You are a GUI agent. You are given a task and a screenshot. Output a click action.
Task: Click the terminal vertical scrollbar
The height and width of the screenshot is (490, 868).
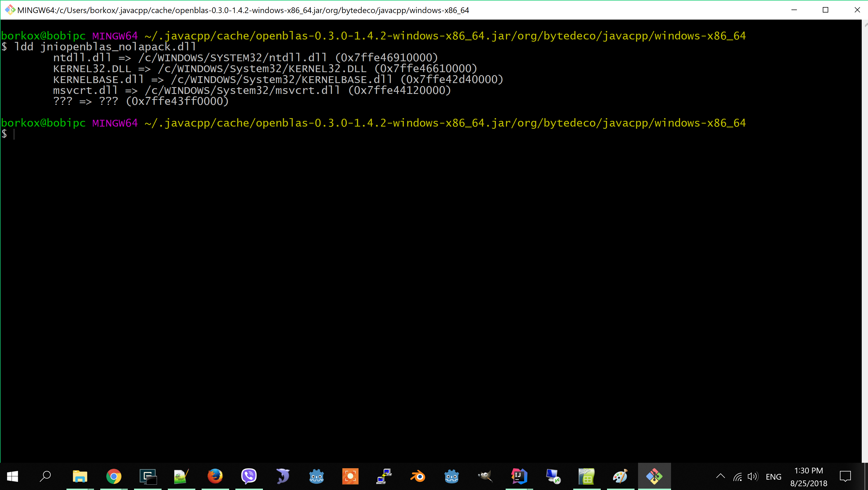[865, 241]
